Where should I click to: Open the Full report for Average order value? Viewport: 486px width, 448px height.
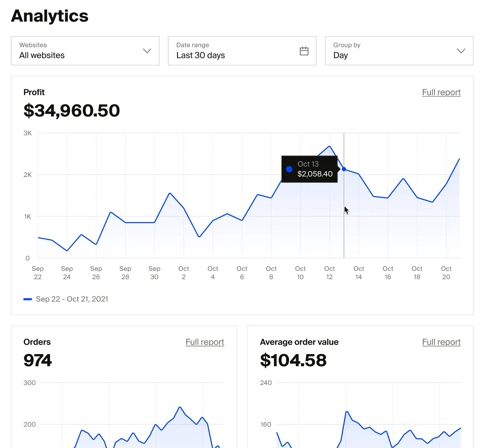pos(441,342)
